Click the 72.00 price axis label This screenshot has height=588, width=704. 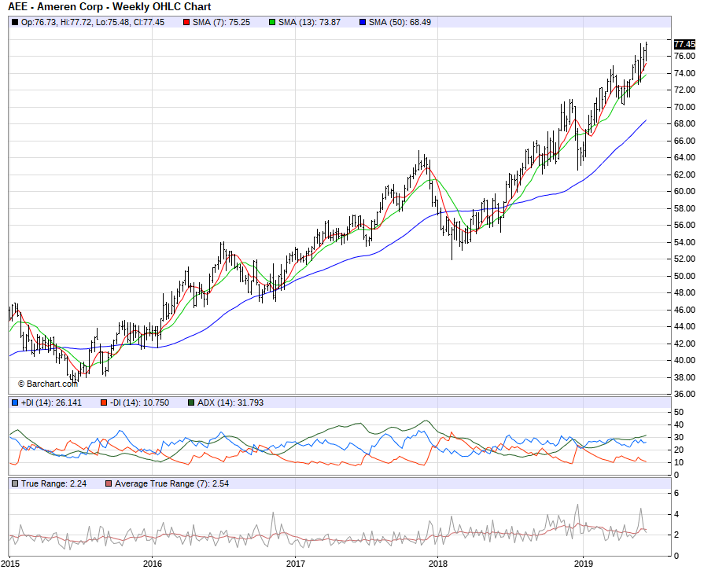(684, 90)
